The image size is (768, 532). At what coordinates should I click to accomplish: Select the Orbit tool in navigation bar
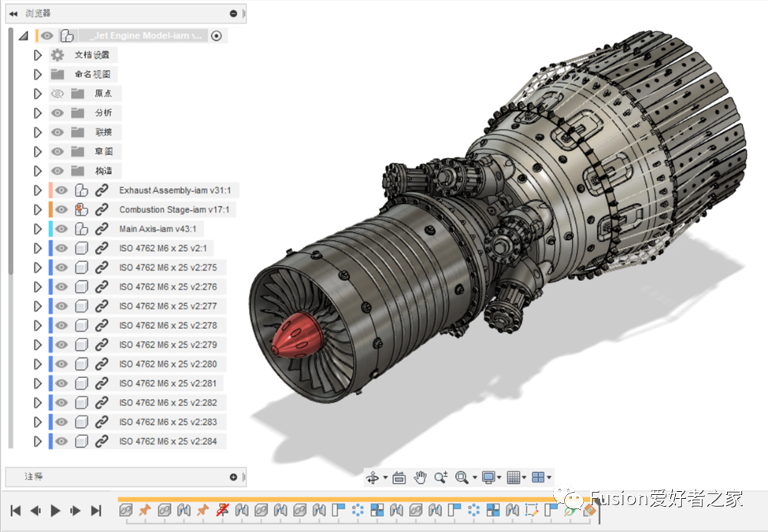[373, 478]
